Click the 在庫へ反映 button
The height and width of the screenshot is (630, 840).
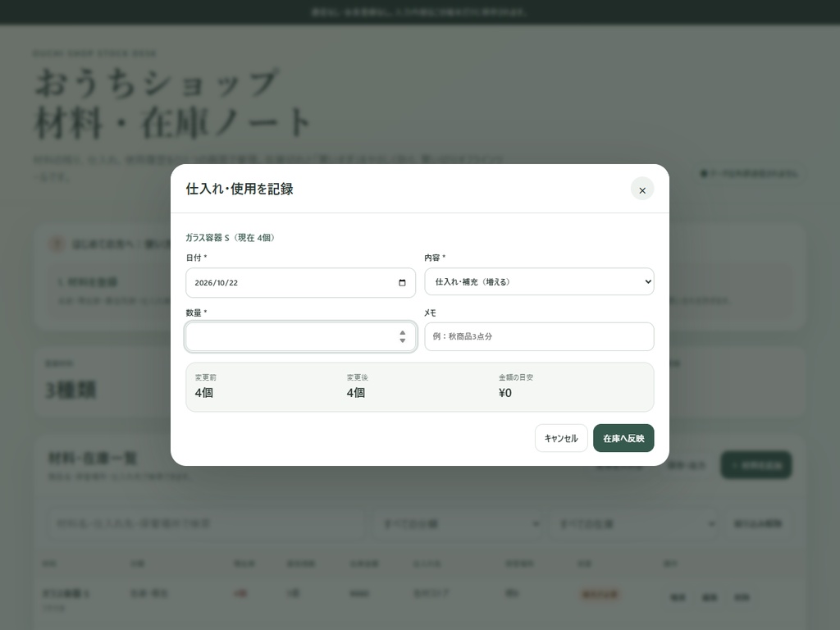pyautogui.click(x=623, y=438)
